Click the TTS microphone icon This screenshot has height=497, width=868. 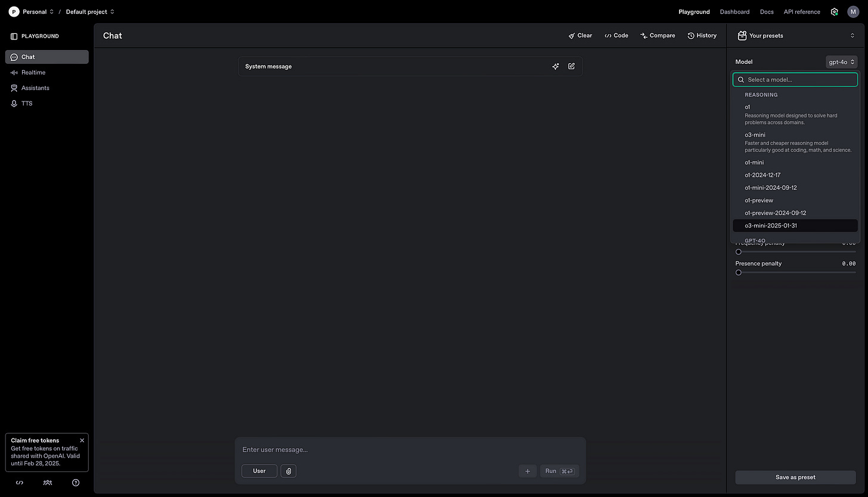(x=14, y=104)
